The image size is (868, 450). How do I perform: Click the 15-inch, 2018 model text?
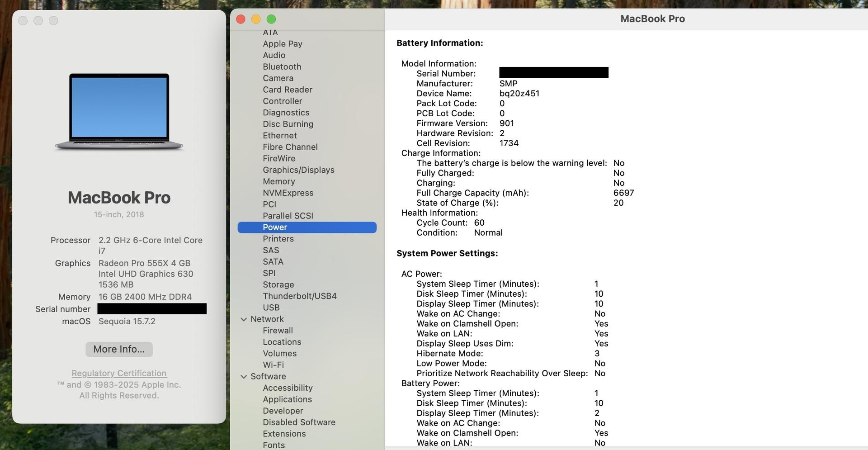(x=119, y=214)
